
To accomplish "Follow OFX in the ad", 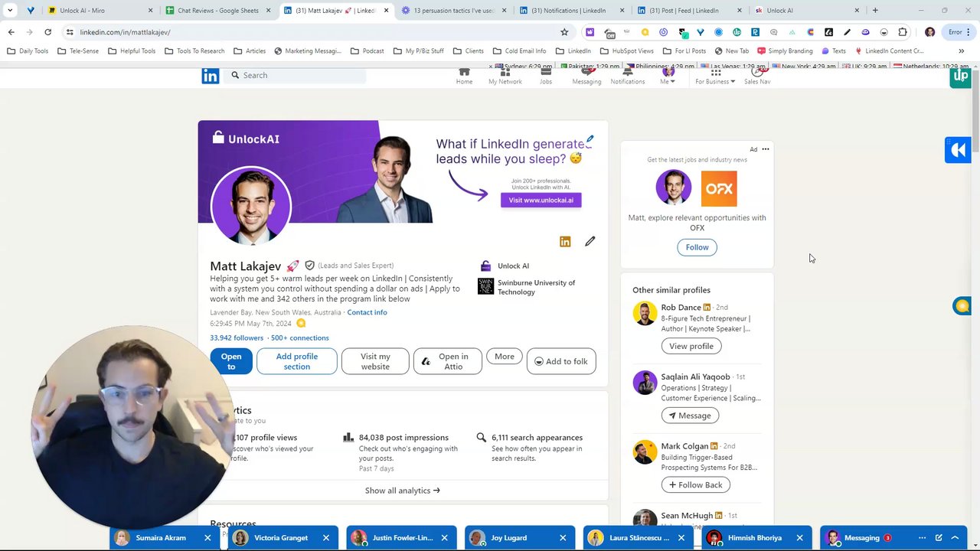I will [x=697, y=247].
